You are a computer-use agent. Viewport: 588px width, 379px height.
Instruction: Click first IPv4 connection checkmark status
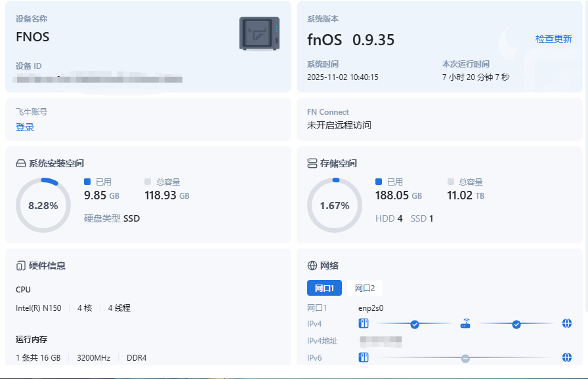point(415,324)
